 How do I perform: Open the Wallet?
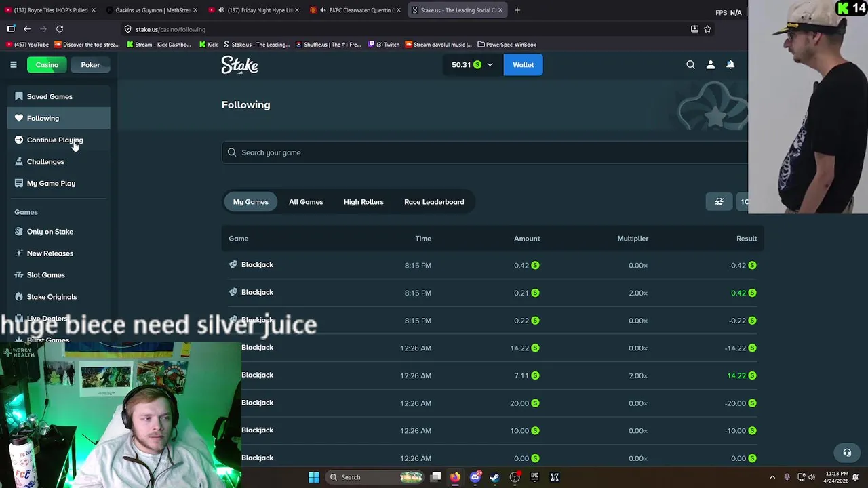click(523, 65)
